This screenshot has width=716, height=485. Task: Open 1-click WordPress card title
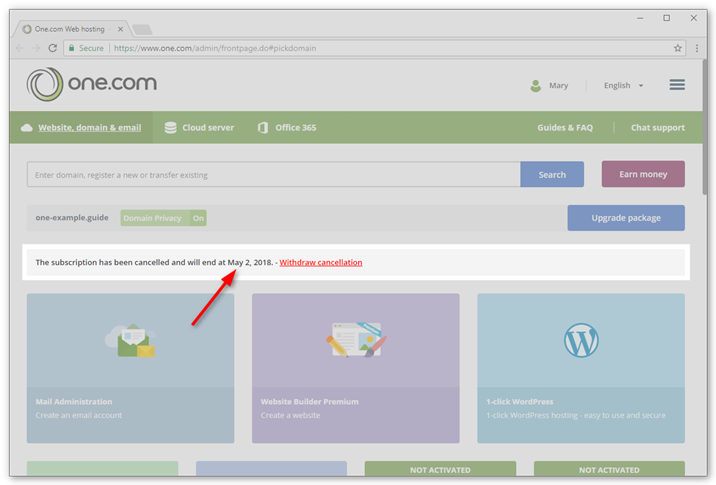coord(519,401)
